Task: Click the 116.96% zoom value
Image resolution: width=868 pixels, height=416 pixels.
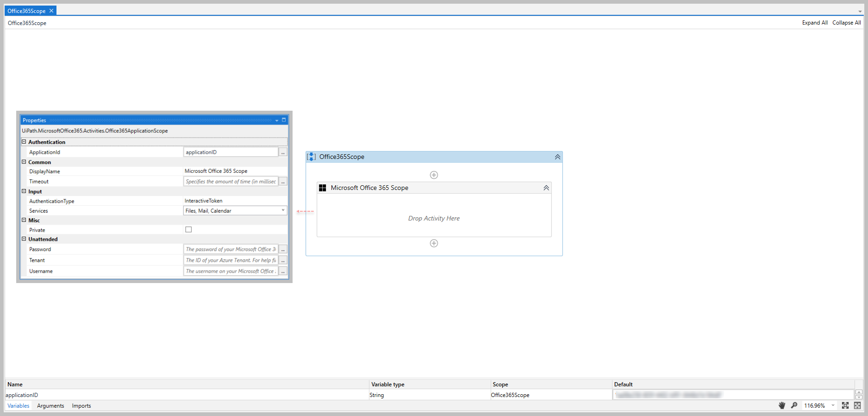Action: 814,406
